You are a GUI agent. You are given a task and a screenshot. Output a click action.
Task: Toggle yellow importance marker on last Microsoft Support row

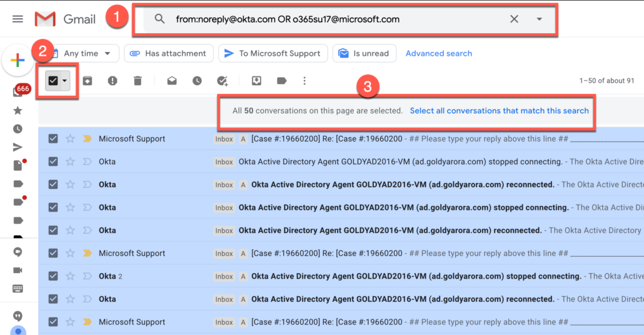coord(87,322)
